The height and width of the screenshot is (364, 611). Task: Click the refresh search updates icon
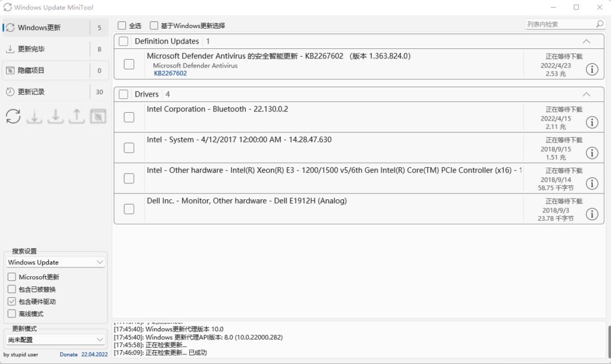pyautogui.click(x=13, y=116)
